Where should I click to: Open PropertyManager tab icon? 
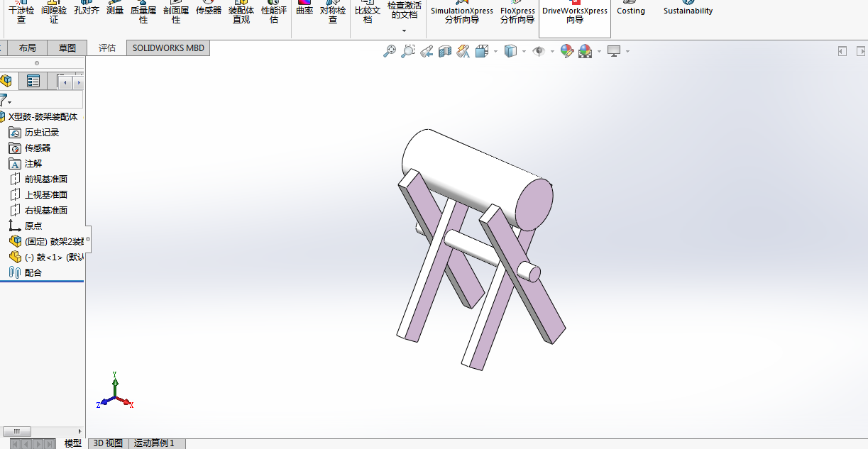[33, 82]
